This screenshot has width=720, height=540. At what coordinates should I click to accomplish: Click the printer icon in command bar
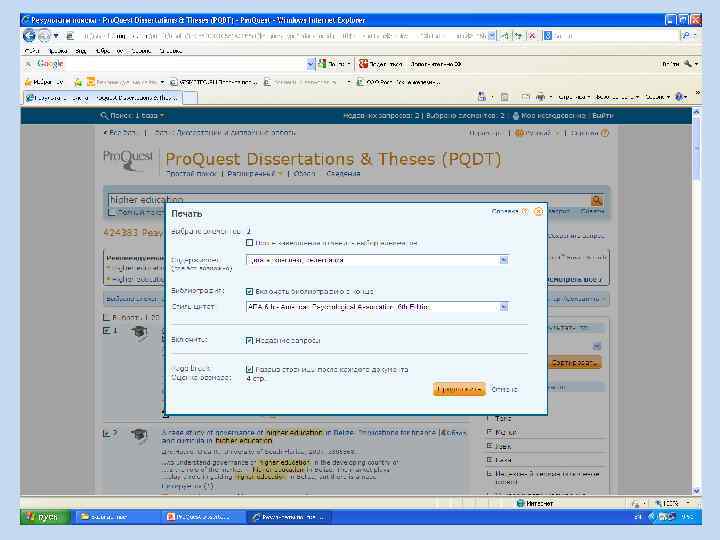(541, 97)
